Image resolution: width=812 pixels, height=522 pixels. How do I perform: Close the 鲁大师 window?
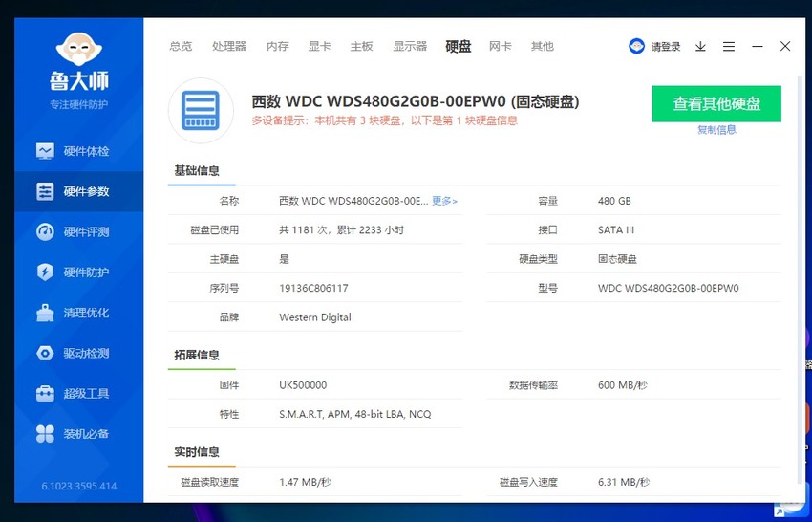click(785, 46)
